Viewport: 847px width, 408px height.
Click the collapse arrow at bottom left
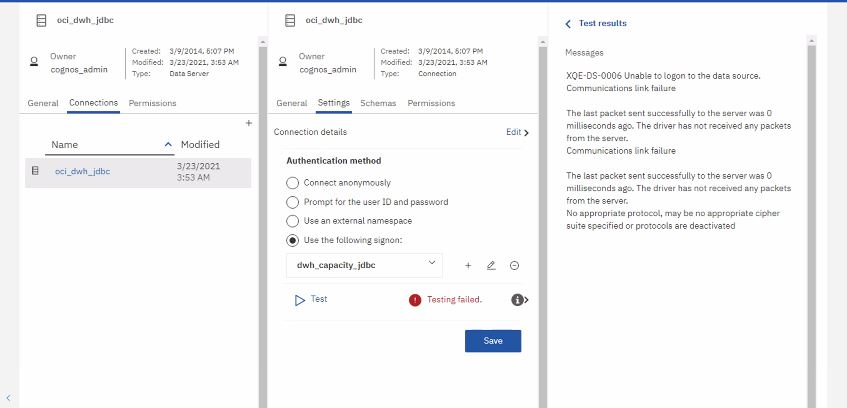pos(9,397)
